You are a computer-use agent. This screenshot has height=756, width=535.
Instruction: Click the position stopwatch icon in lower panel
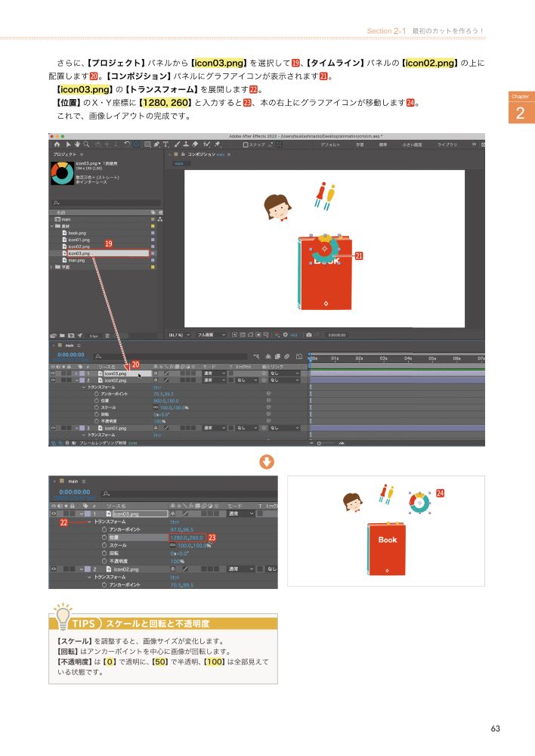pos(104,538)
